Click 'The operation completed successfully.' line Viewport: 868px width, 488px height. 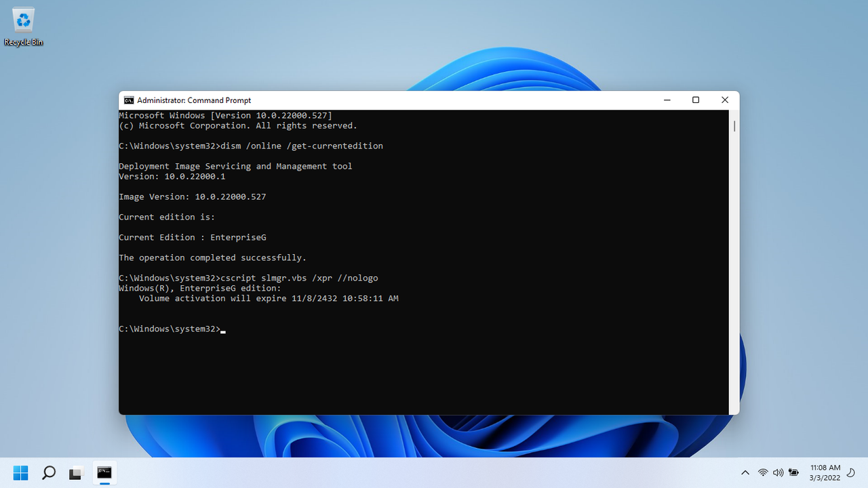[x=212, y=258]
